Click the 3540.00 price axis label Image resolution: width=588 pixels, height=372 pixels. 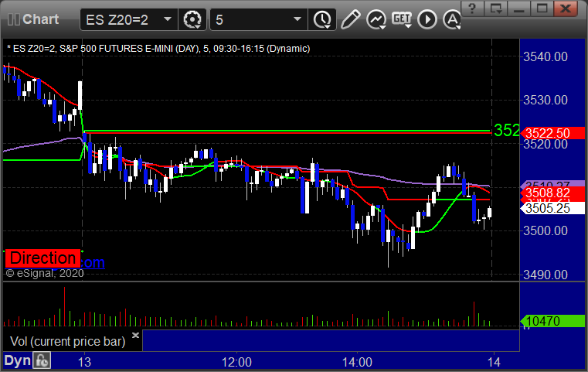pos(546,57)
